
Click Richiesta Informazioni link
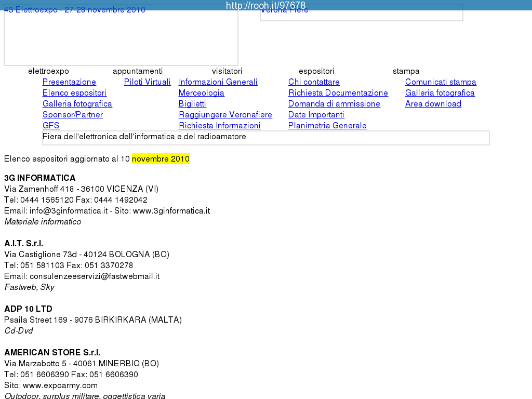(x=220, y=126)
